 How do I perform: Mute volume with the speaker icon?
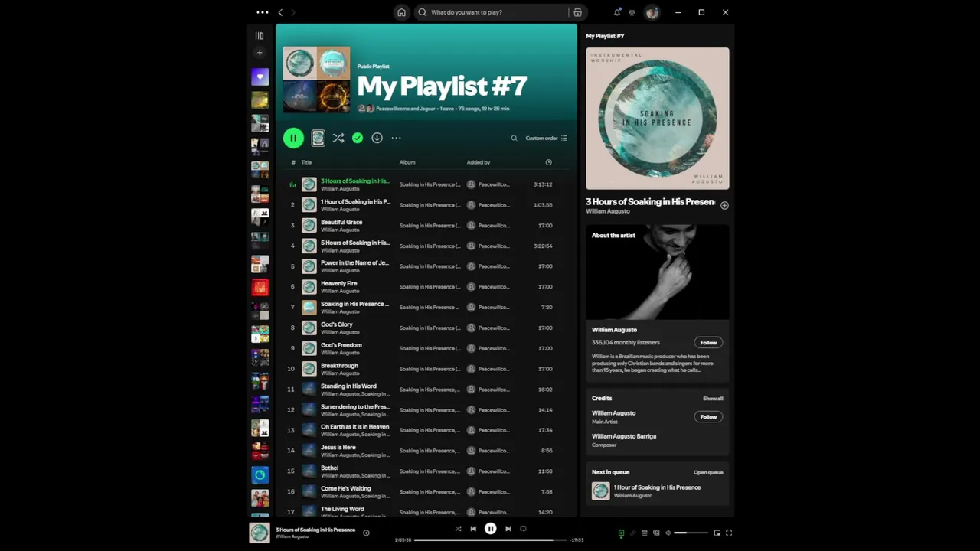click(668, 533)
